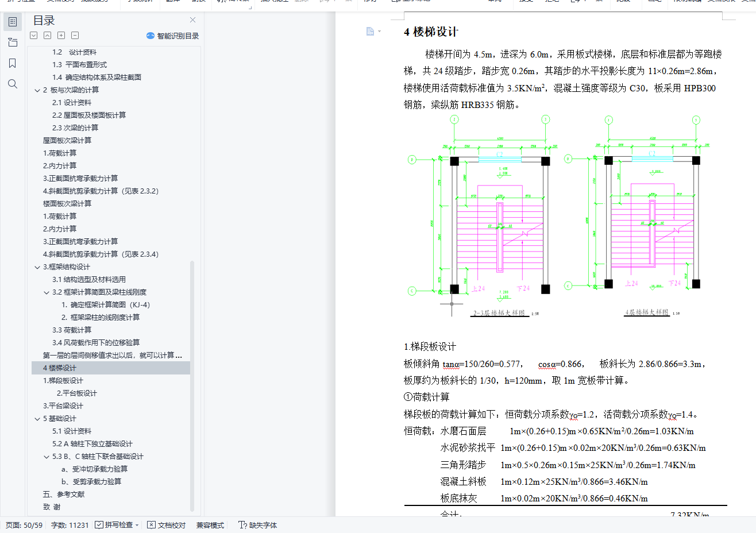Open "a、受冲切承载力验算" outline entry
This screenshot has height=533, width=756.
[95, 469]
